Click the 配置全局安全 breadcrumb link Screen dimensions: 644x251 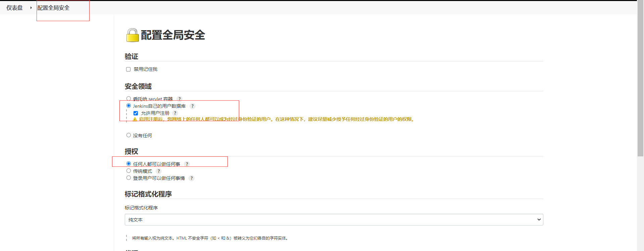click(x=53, y=8)
